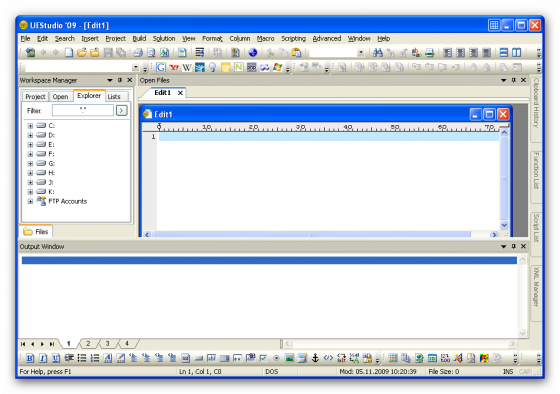Expand the C: drive node
This screenshot has width=560, height=394.
[30, 126]
